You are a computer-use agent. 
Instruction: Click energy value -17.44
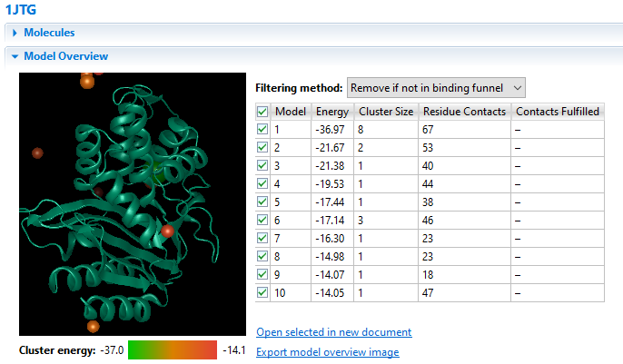330,202
